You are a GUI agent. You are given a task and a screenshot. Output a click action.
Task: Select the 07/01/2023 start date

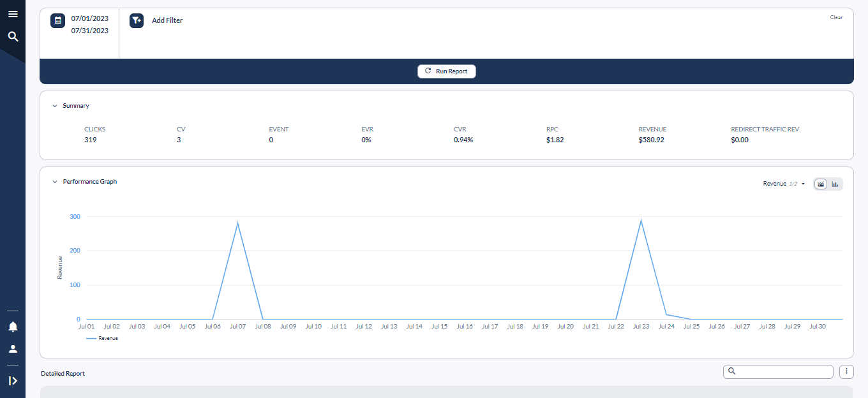(90, 19)
